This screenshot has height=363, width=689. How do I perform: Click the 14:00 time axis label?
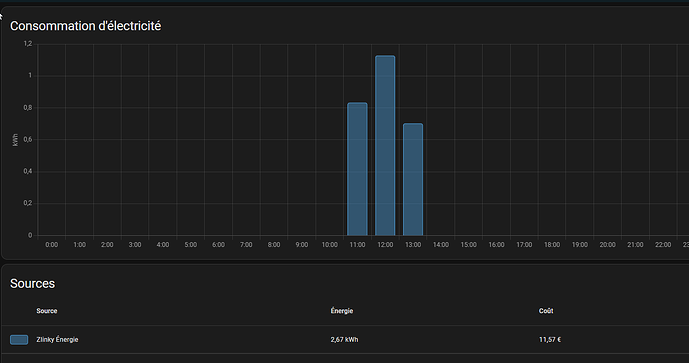[x=441, y=245]
